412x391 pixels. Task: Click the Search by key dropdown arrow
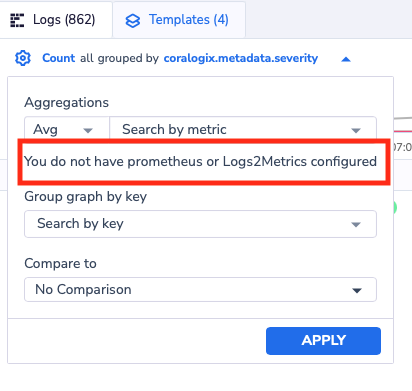tap(356, 224)
